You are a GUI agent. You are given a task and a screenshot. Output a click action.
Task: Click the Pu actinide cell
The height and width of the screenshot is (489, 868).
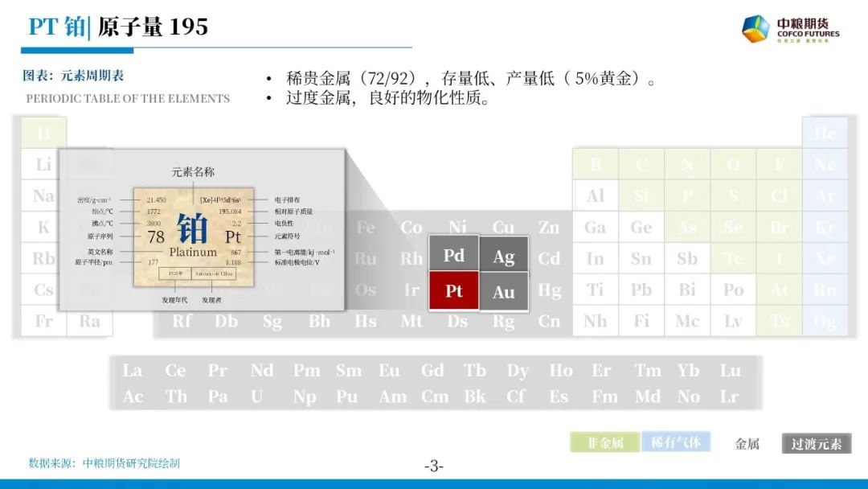[x=347, y=397]
